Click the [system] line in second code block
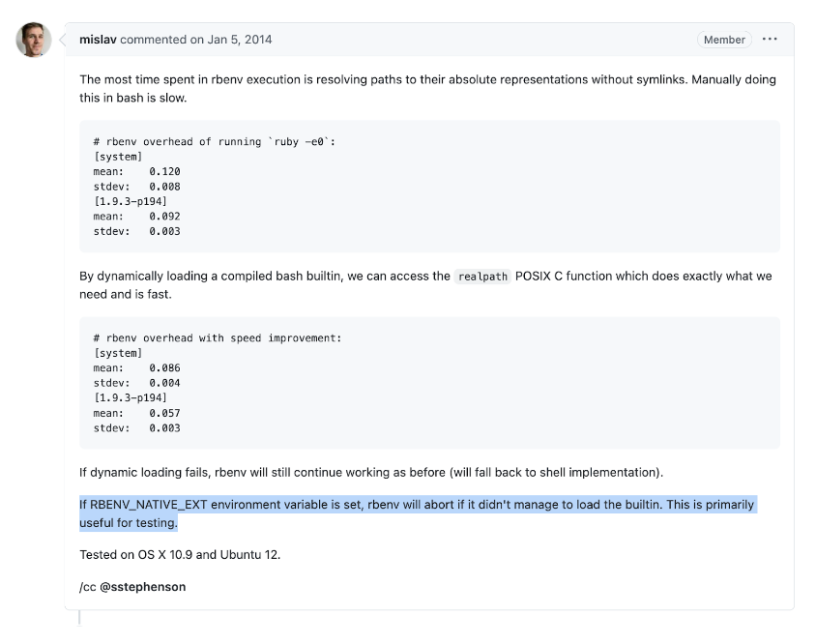This screenshot has width=816, height=644. (x=118, y=353)
